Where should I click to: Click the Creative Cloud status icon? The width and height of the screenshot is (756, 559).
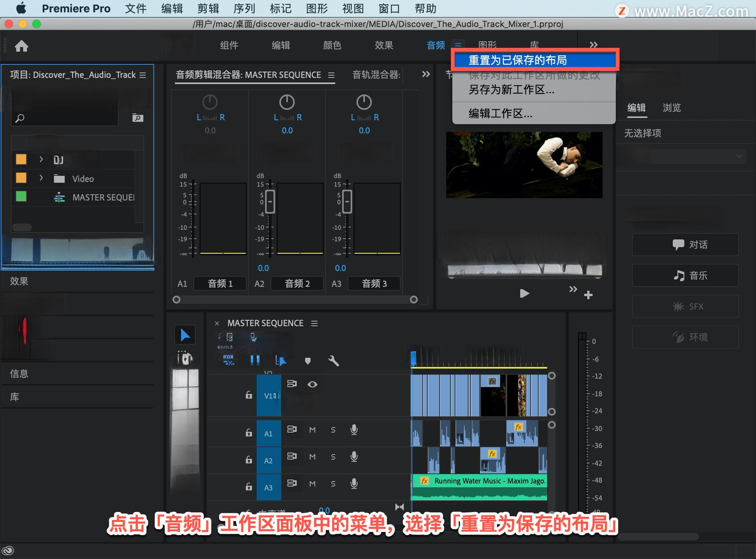click(x=8, y=550)
